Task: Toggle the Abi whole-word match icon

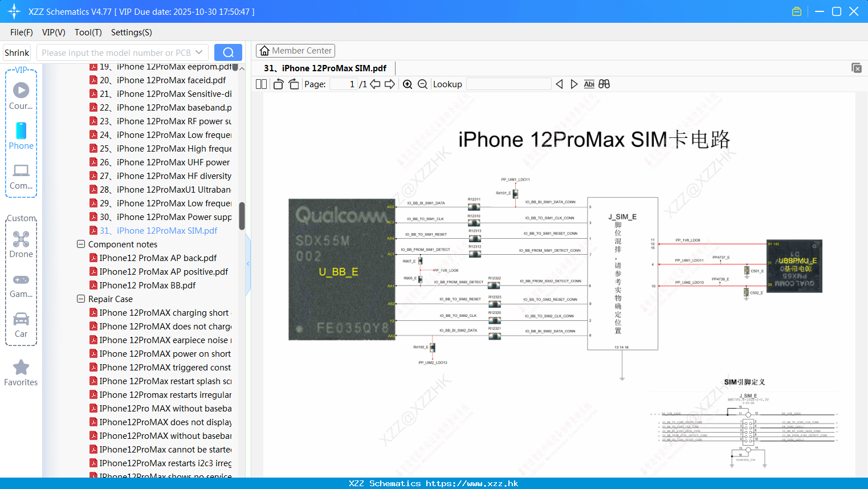Action: pos(589,84)
